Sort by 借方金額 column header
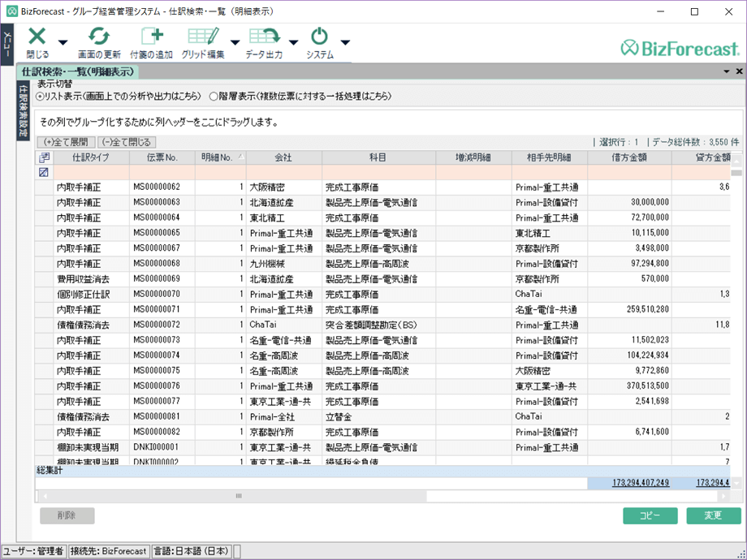Screen dimensions: 747x560 pyautogui.click(x=629, y=157)
